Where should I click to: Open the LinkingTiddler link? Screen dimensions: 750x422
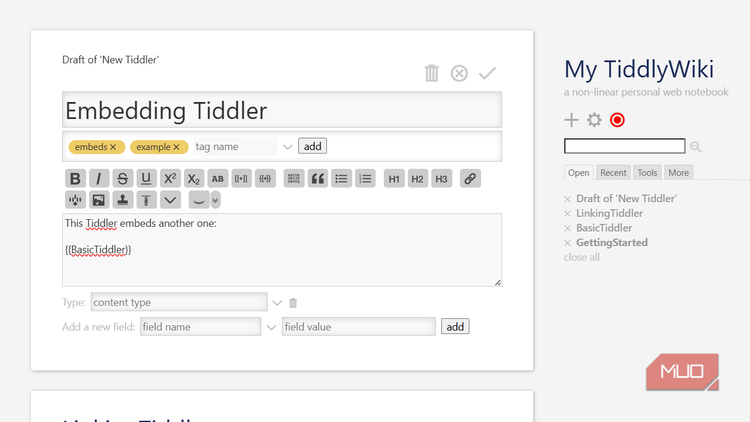coord(609,213)
